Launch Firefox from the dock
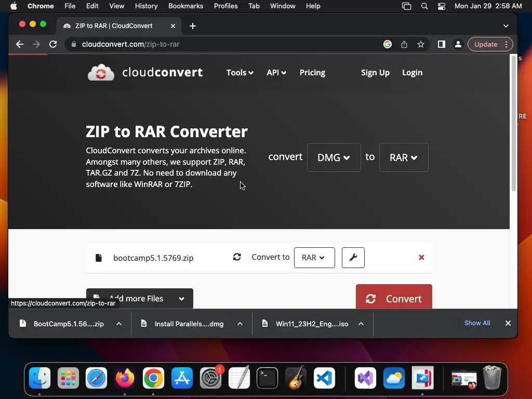This screenshot has height=399, width=532. [125, 378]
